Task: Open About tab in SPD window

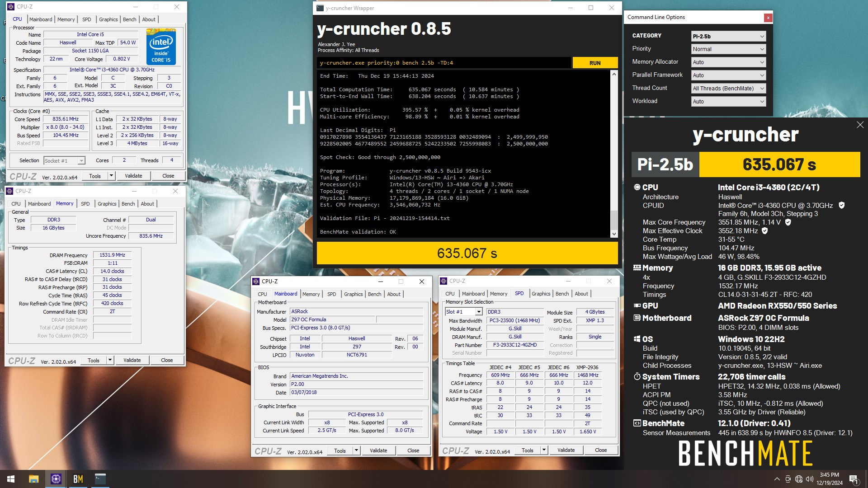Action: (581, 294)
